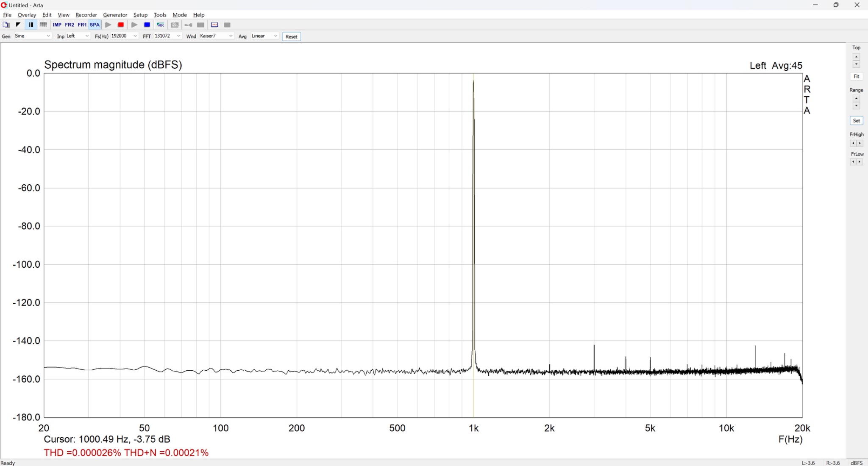868x466 pixels.
Task: Open the View menu
Action: tap(64, 15)
